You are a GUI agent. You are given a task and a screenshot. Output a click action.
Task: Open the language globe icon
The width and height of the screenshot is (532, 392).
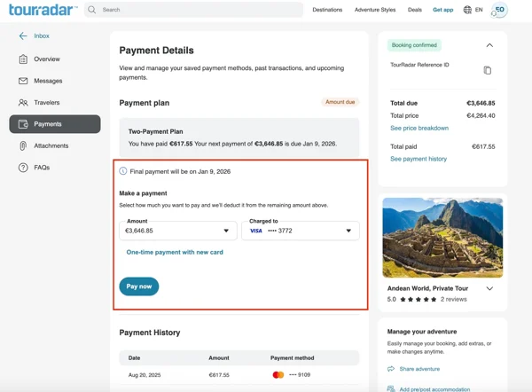[x=467, y=10]
